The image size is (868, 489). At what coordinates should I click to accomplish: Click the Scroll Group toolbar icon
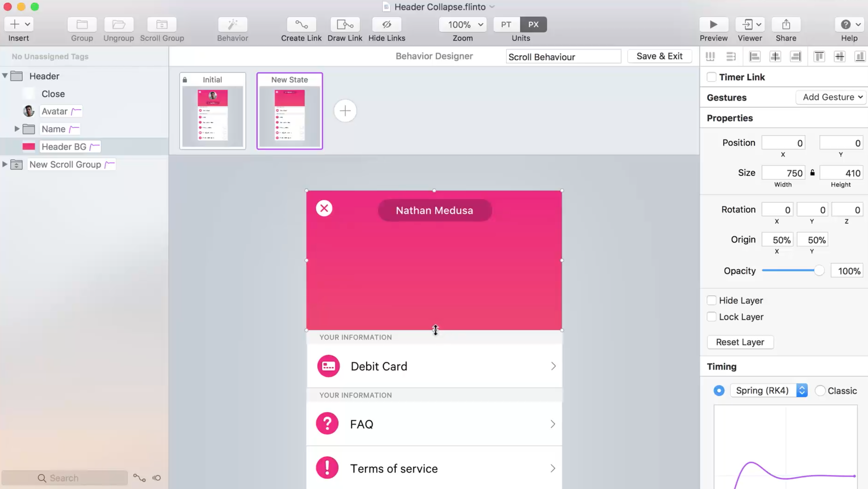pyautogui.click(x=162, y=25)
